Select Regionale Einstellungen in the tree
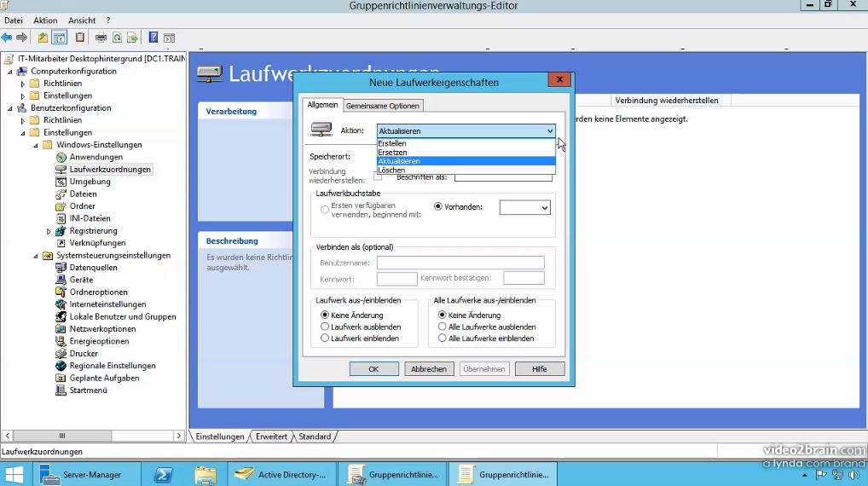This screenshot has width=868, height=486. (x=113, y=365)
